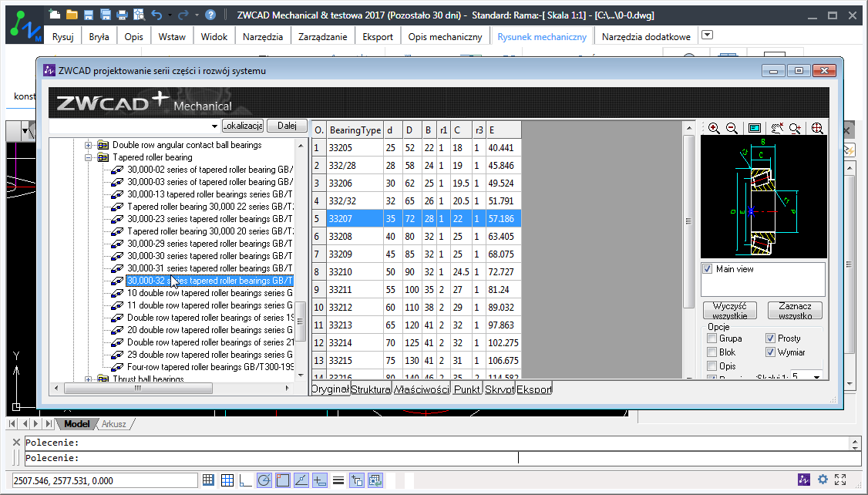Open settings gear in the status bar
The width and height of the screenshot is (868, 495).
click(823, 480)
